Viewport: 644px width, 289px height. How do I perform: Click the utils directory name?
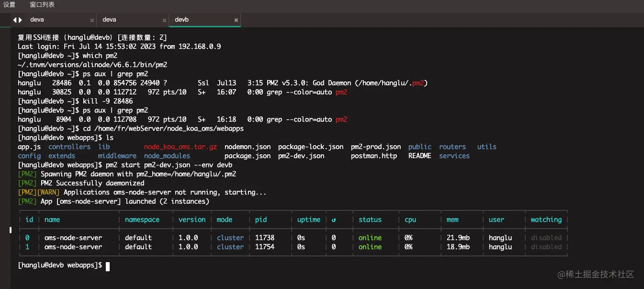(x=487, y=147)
